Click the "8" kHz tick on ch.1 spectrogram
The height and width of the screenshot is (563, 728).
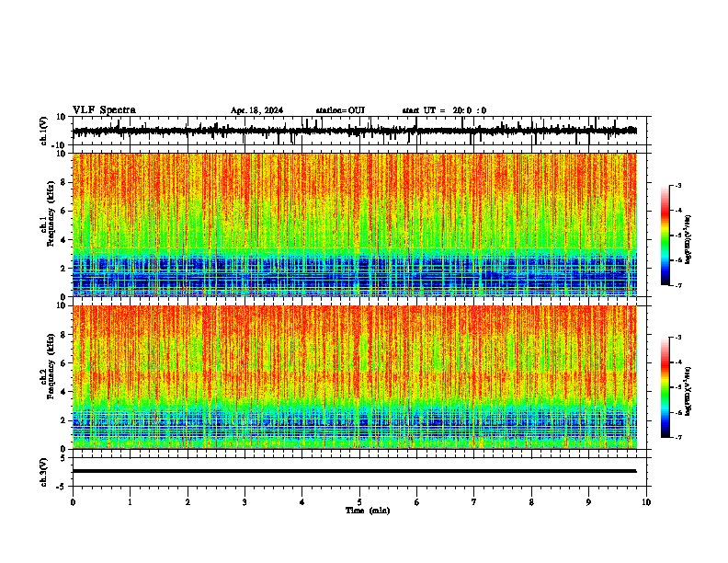(x=63, y=182)
